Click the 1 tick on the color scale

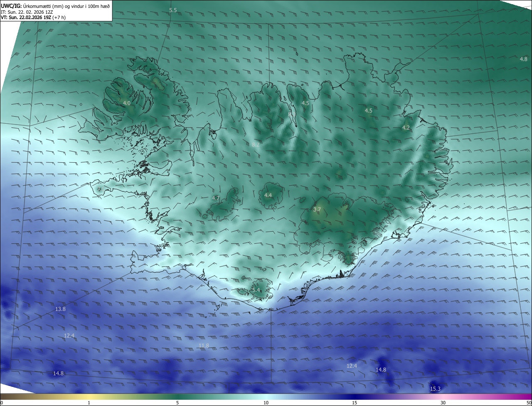click(x=89, y=403)
